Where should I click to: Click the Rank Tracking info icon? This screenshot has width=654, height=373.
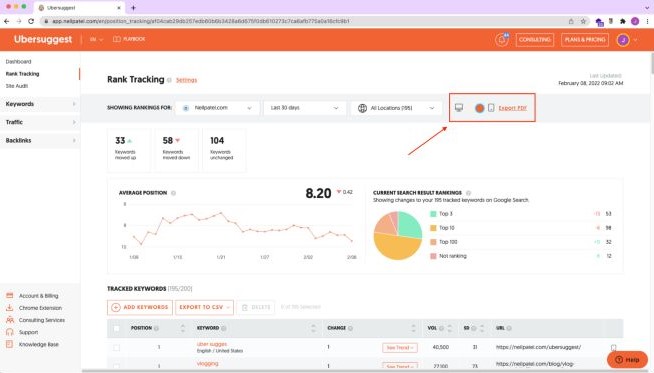pyautogui.click(x=169, y=80)
